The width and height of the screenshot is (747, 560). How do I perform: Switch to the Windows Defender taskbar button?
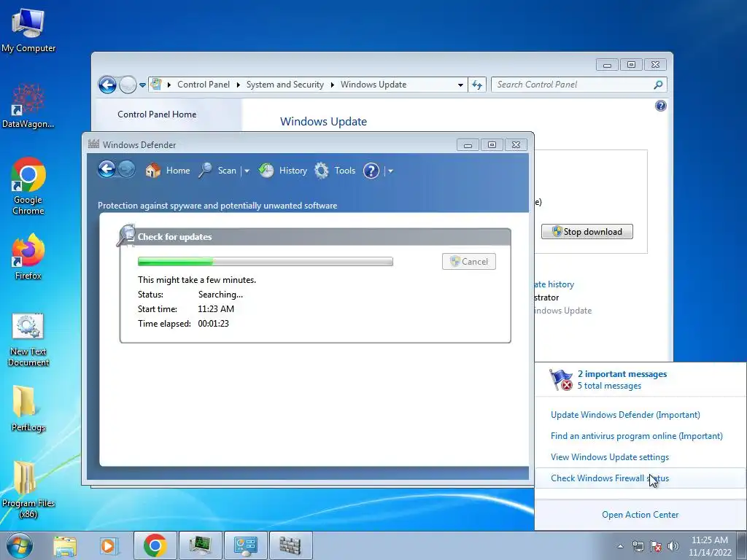(x=290, y=545)
